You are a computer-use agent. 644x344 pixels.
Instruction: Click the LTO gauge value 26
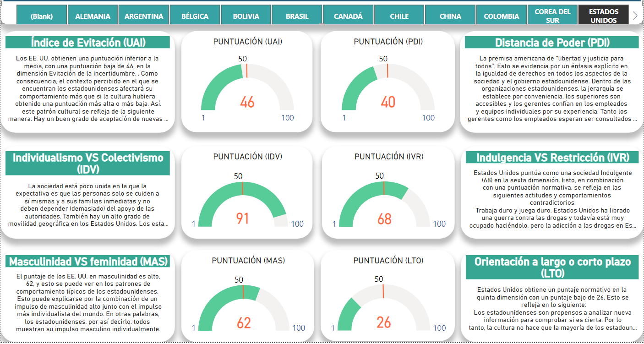pyautogui.click(x=383, y=322)
